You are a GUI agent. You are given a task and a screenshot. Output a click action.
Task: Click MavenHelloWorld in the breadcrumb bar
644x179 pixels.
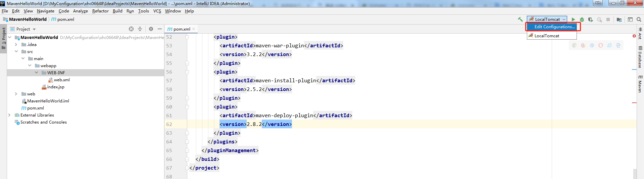point(28,19)
